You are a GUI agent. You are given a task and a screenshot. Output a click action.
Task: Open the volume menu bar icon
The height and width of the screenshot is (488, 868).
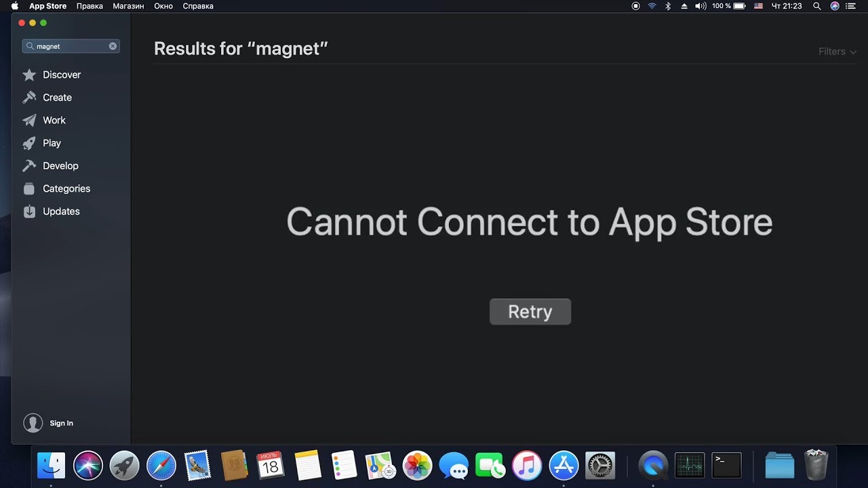[701, 6]
